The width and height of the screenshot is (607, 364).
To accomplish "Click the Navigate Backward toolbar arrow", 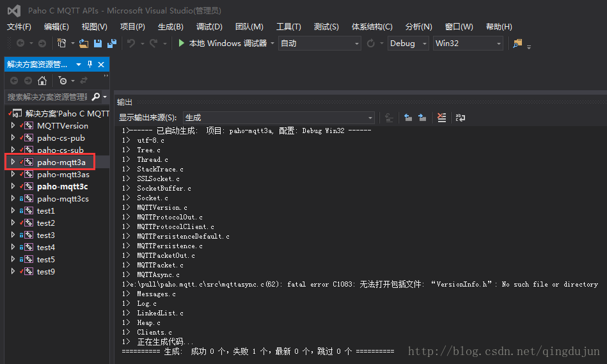I will (20, 44).
